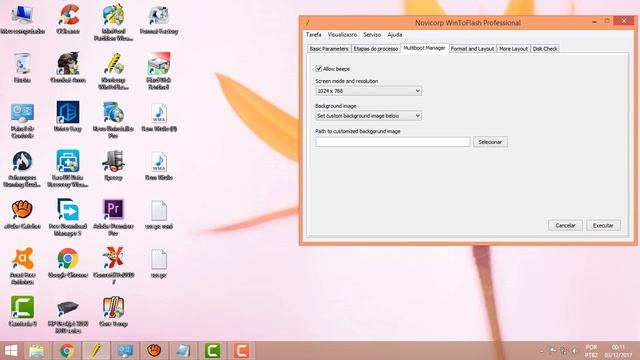The height and width of the screenshot is (360, 640).
Task: Open the Speccy desktop shortcut
Action: (113, 165)
